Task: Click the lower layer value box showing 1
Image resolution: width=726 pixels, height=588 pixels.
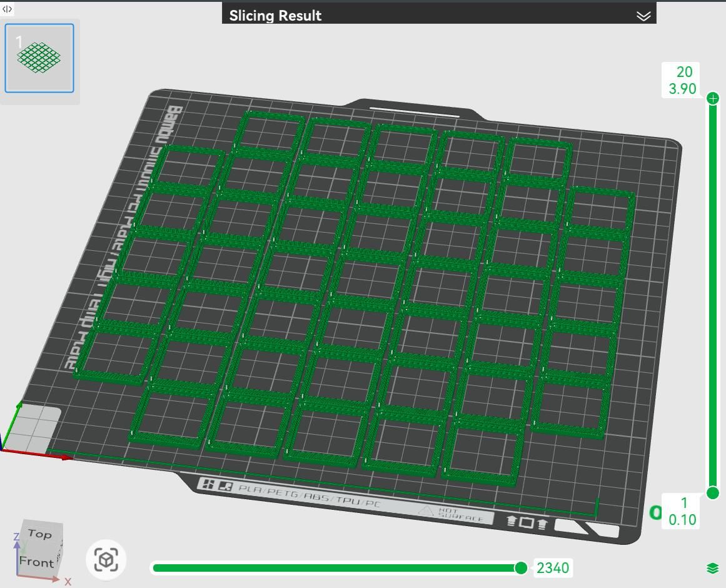Action: (683, 511)
